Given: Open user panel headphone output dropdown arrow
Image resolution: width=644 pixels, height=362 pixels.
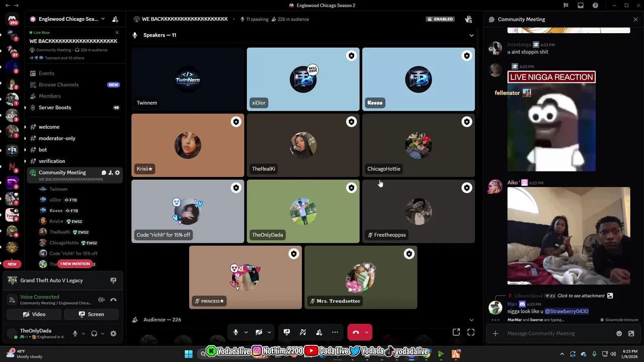Looking at the screenshot, I should tap(103, 333).
